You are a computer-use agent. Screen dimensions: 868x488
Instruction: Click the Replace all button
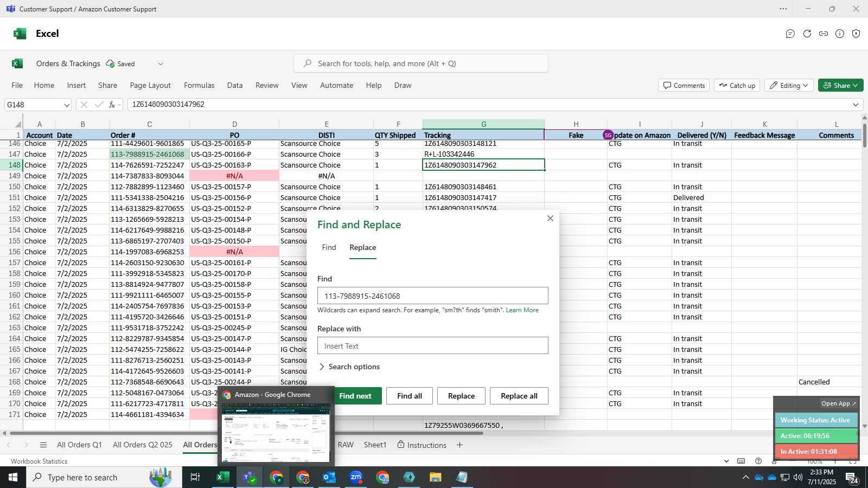(519, 396)
